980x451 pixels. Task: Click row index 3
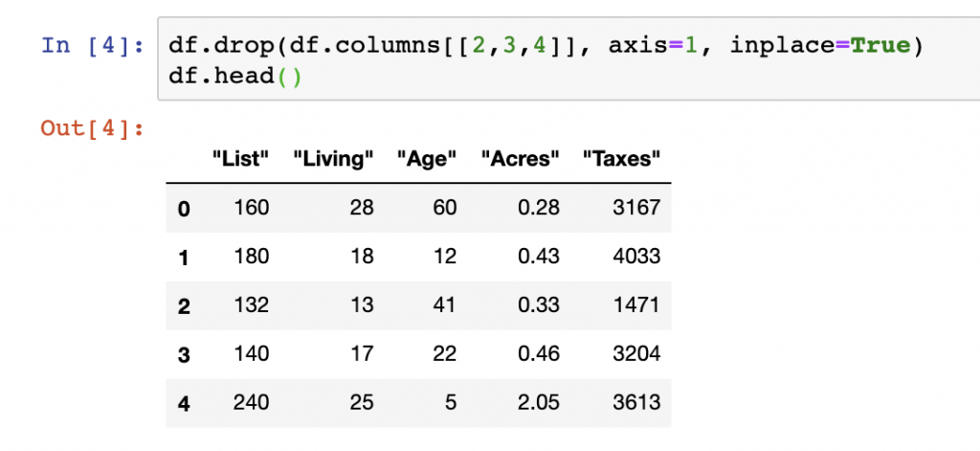pyautogui.click(x=183, y=355)
